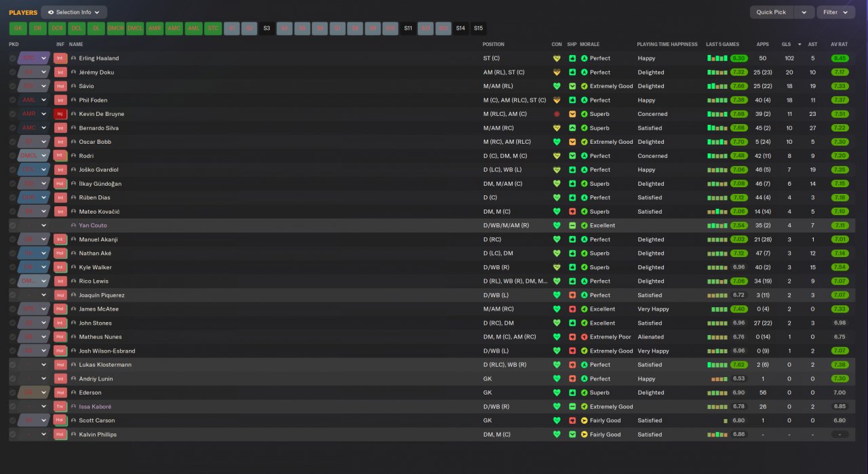This screenshot has height=474, width=868.
Task: Sort by the MORALE column header
Action: pos(591,44)
